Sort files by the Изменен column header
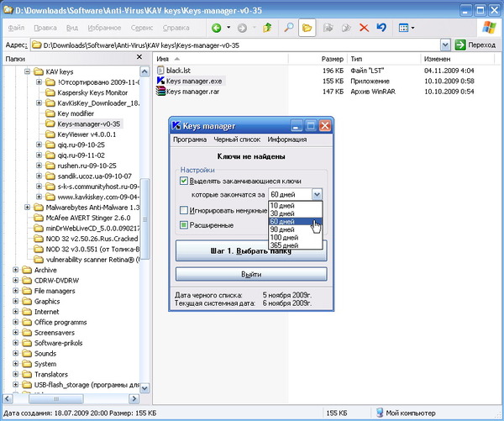504x421 pixels. point(457,59)
